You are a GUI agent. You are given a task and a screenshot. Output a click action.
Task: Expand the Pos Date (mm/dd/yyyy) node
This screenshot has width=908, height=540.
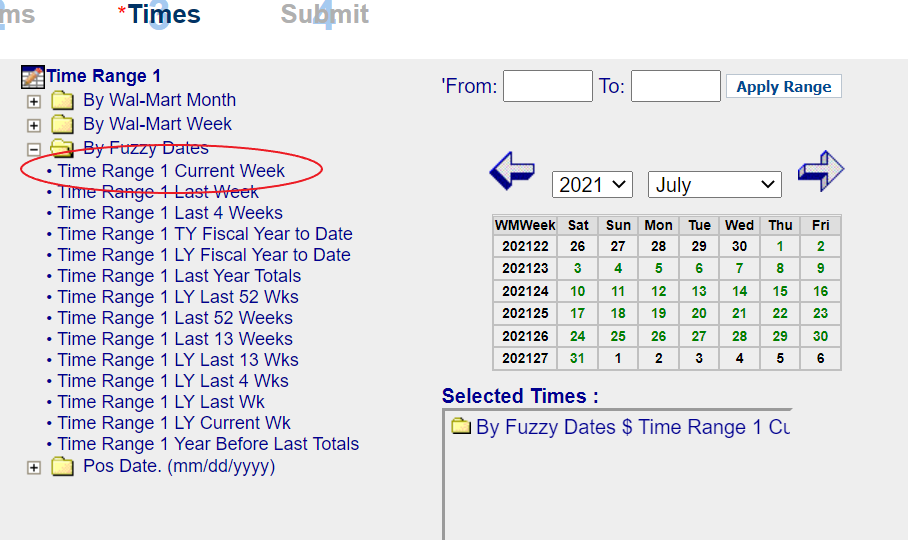point(34,468)
